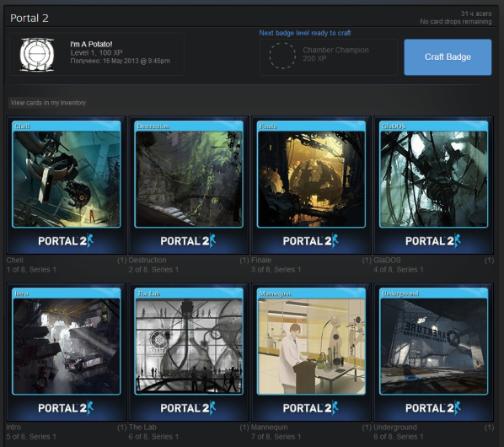Click the Portal 2 logo on Intro card
504x447 pixels.
(x=66, y=407)
